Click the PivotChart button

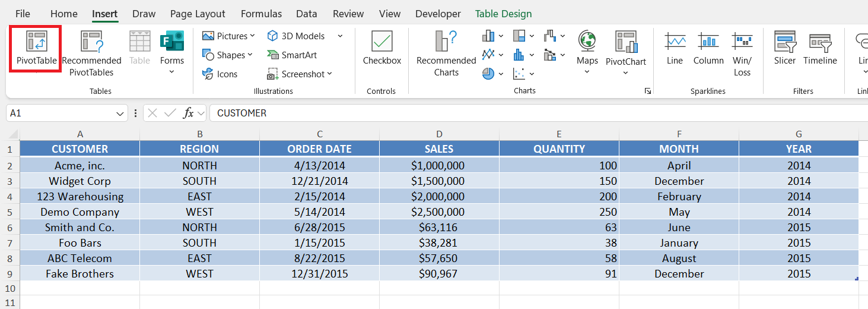click(x=626, y=52)
